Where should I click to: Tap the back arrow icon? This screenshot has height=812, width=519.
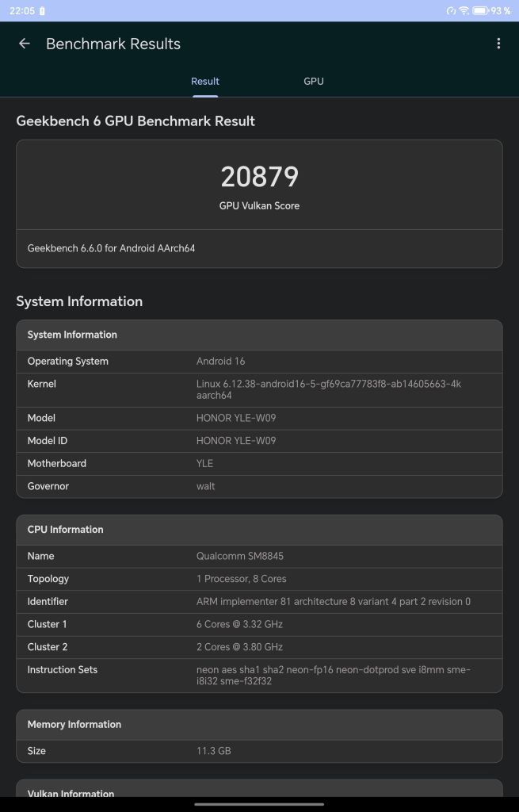pos(25,44)
